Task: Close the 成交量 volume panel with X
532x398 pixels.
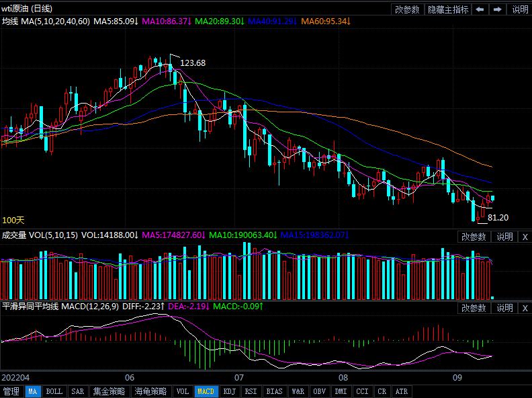Action: 525,237
